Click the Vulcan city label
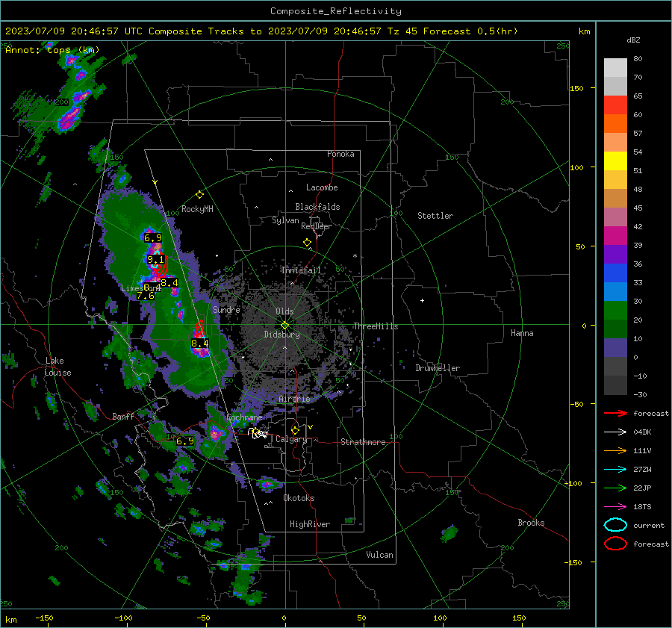 pyautogui.click(x=379, y=555)
